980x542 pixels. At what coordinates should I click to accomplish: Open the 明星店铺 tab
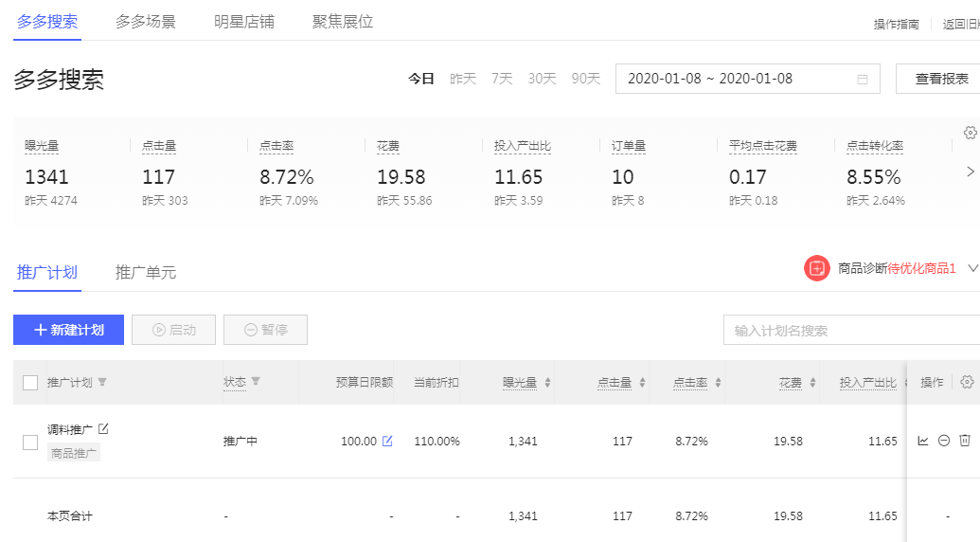pos(244,22)
